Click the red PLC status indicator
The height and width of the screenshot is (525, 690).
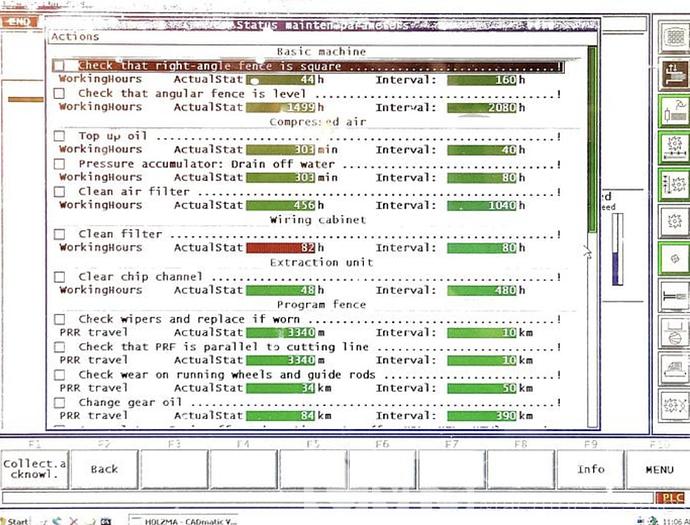pos(670,498)
